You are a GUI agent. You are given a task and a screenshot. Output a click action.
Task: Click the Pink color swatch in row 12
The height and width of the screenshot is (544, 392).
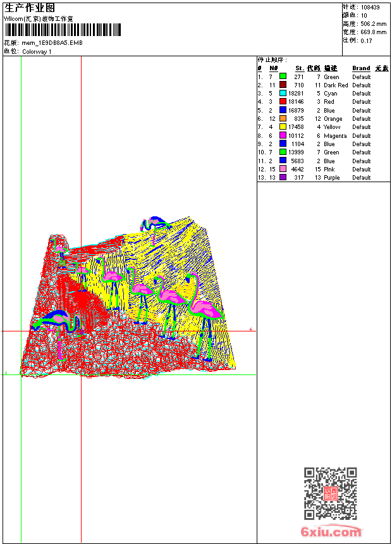click(x=283, y=170)
